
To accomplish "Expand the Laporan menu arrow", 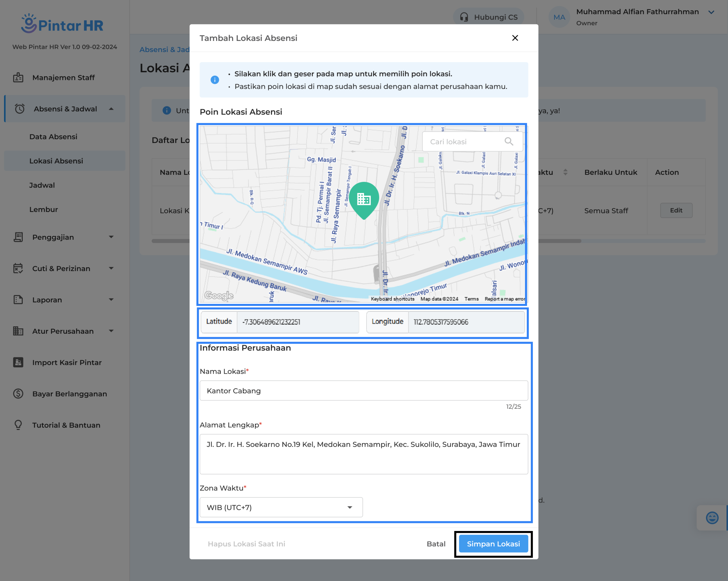I will point(111,300).
